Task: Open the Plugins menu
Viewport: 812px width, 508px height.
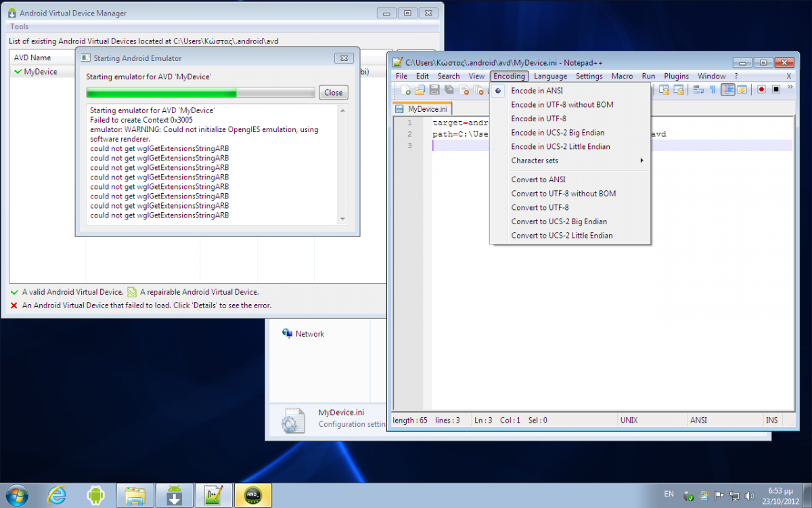Action: [677, 77]
